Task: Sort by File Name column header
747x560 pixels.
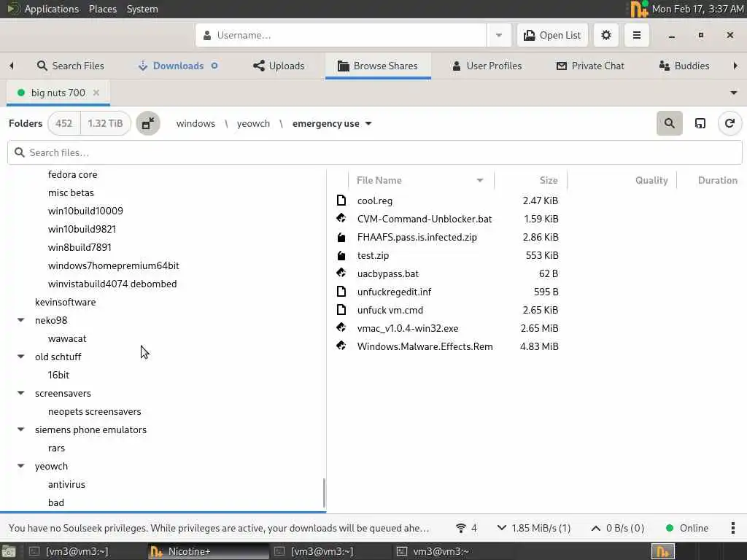Action: (x=421, y=181)
